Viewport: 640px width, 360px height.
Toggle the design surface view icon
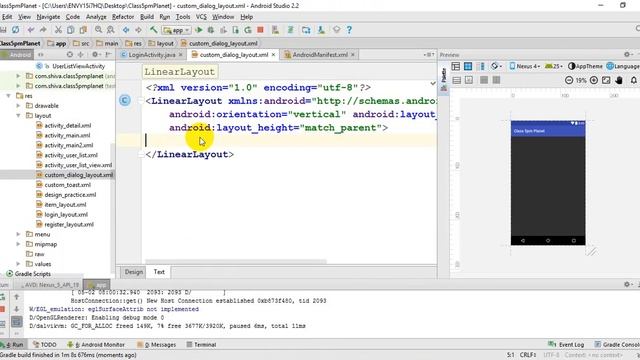click(x=456, y=66)
